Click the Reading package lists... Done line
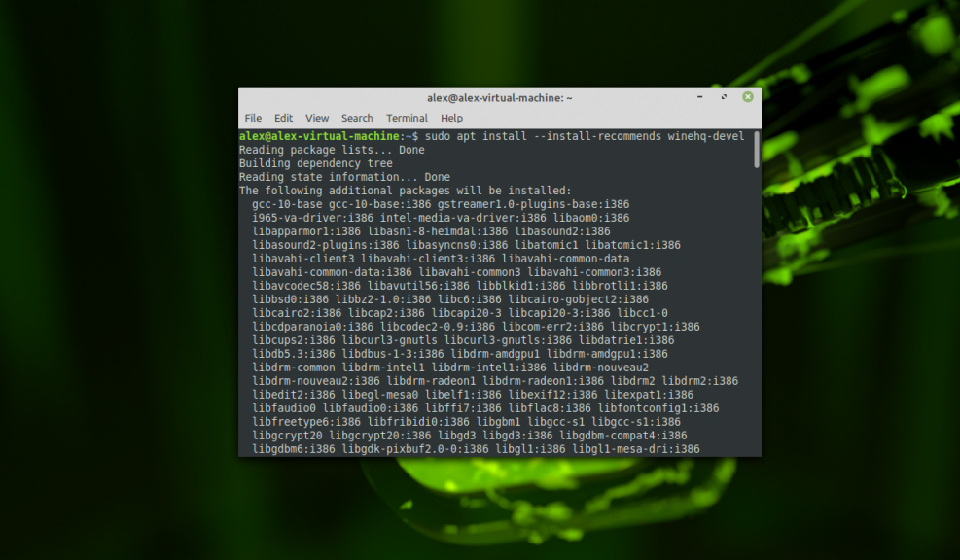Image resolution: width=960 pixels, height=560 pixels. [x=331, y=150]
